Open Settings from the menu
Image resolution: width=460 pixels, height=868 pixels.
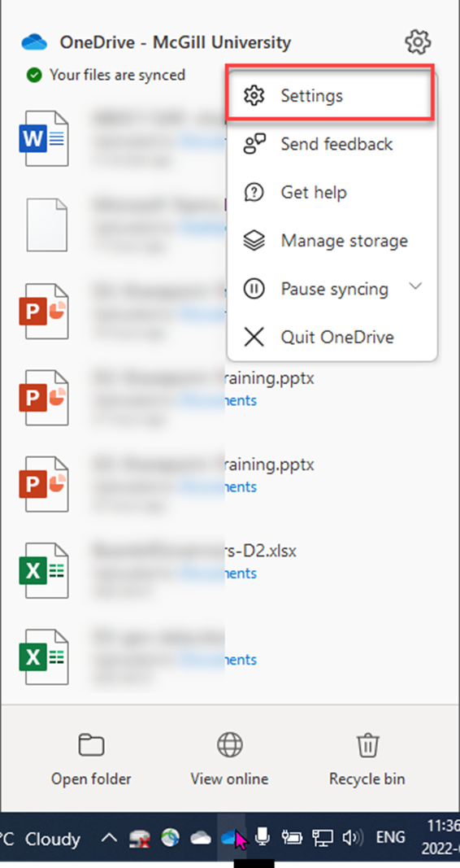tap(330, 95)
